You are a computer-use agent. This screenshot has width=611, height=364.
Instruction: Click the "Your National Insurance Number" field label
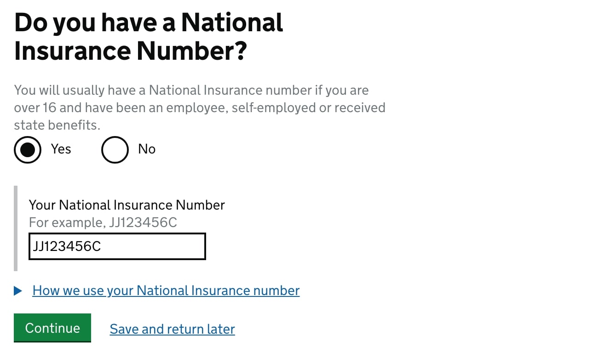pos(127,205)
